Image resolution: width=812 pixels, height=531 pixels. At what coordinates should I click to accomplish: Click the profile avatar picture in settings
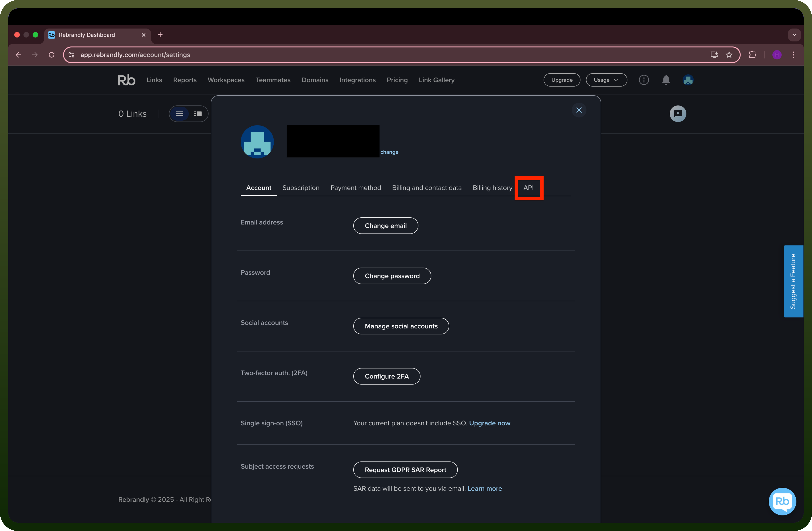[257, 142]
